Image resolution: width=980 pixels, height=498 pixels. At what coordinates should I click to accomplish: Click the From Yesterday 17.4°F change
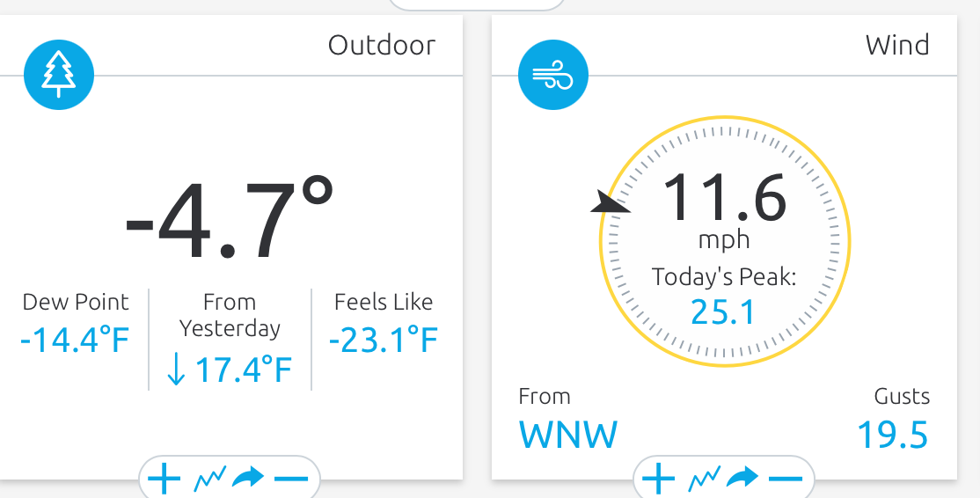[229, 370]
